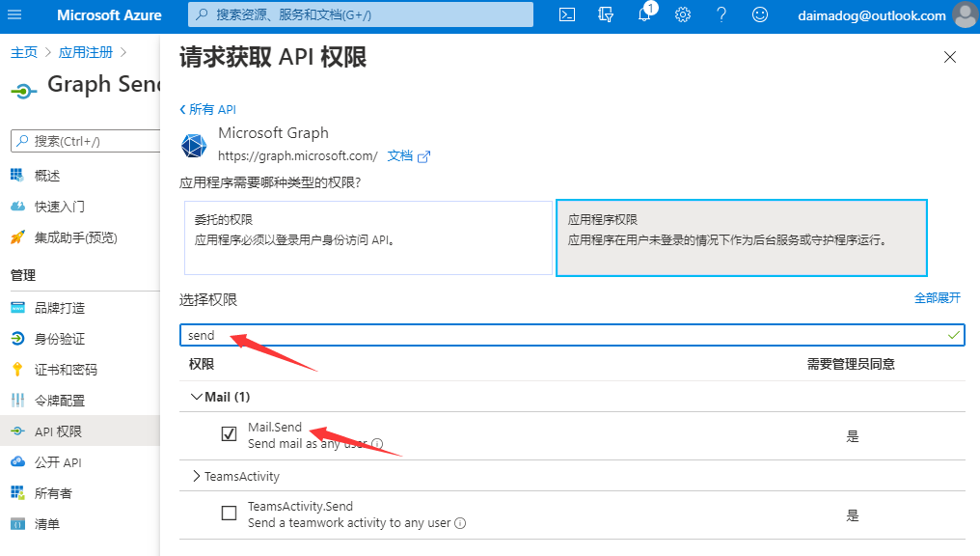Check the TeamsActivity.Send permission checkbox

(x=229, y=513)
